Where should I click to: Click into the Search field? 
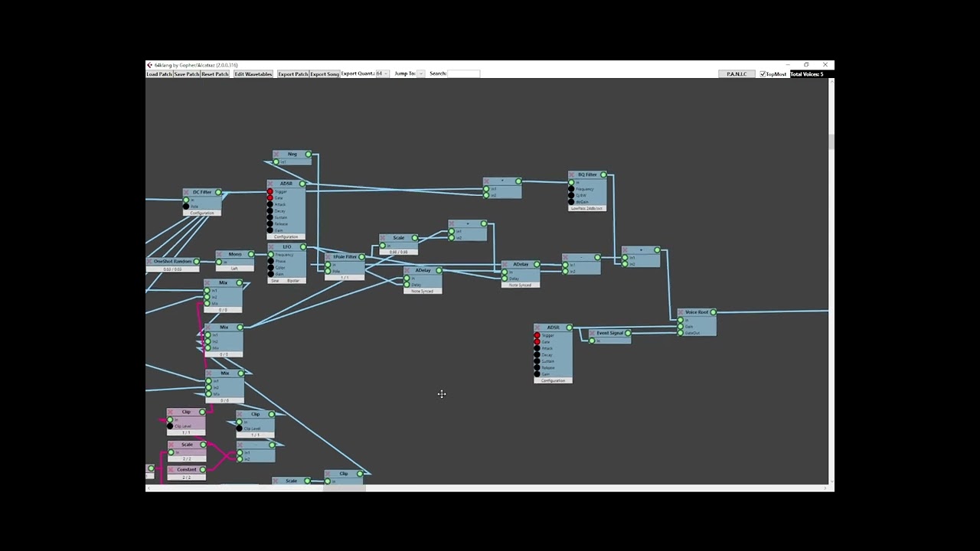(464, 73)
